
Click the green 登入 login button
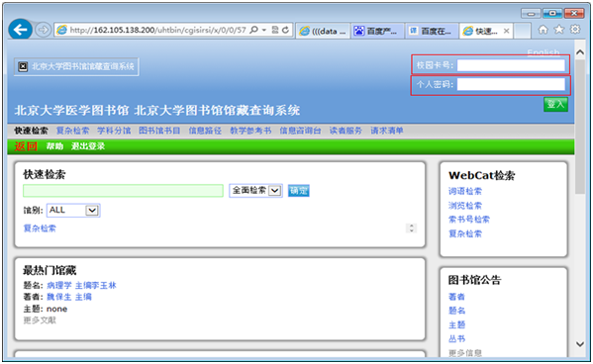tap(555, 104)
